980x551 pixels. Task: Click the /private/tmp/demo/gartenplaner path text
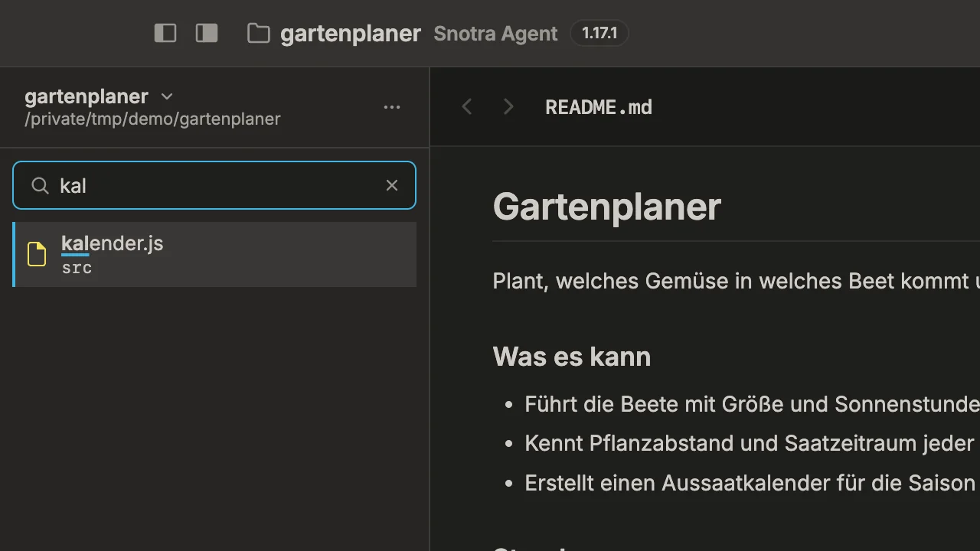click(152, 119)
